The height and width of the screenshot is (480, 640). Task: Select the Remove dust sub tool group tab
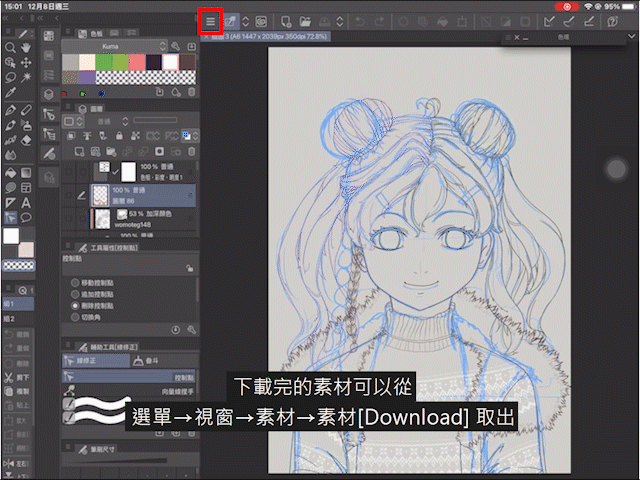[x=164, y=361]
